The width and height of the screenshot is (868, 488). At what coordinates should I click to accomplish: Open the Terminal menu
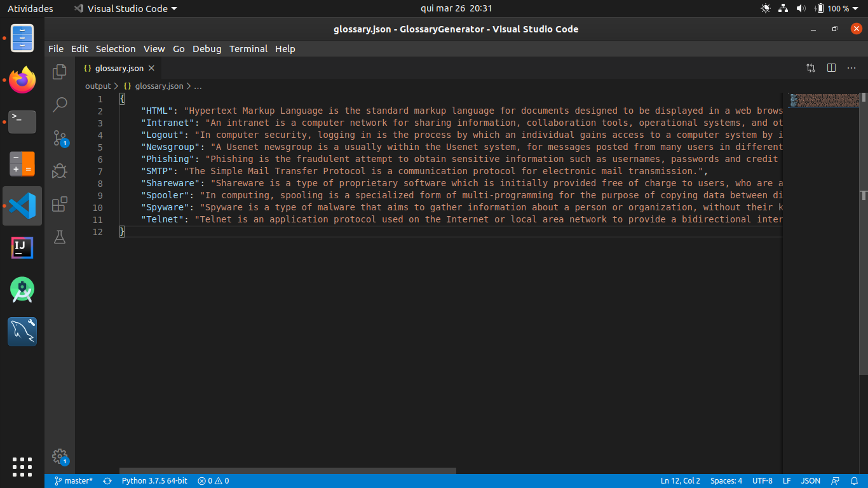[x=248, y=49]
